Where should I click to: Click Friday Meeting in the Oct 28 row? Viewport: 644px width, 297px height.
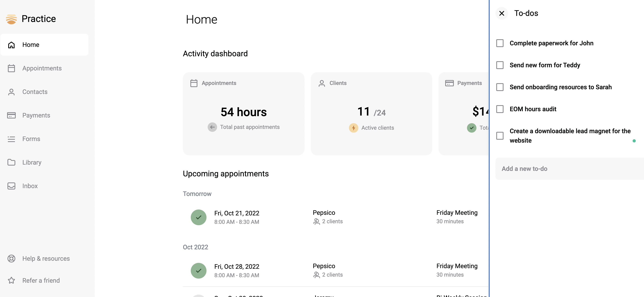pyautogui.click(x=457, y=266)
